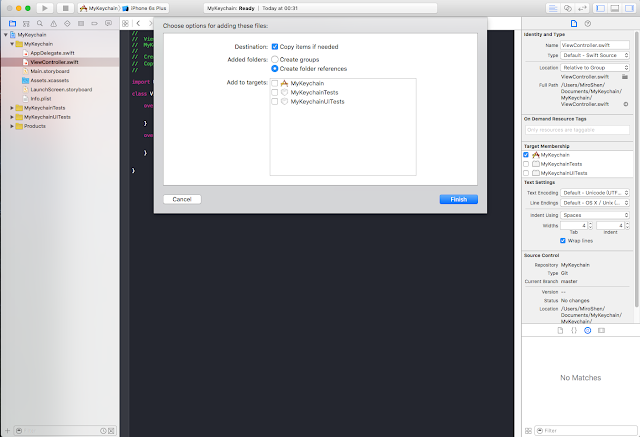Toggle the Wrap lines checkbox

563,241
